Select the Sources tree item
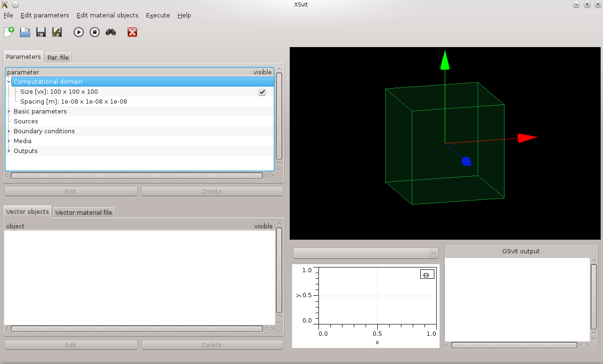This screenshot has width=603, height=364. (x=26, y=121)
